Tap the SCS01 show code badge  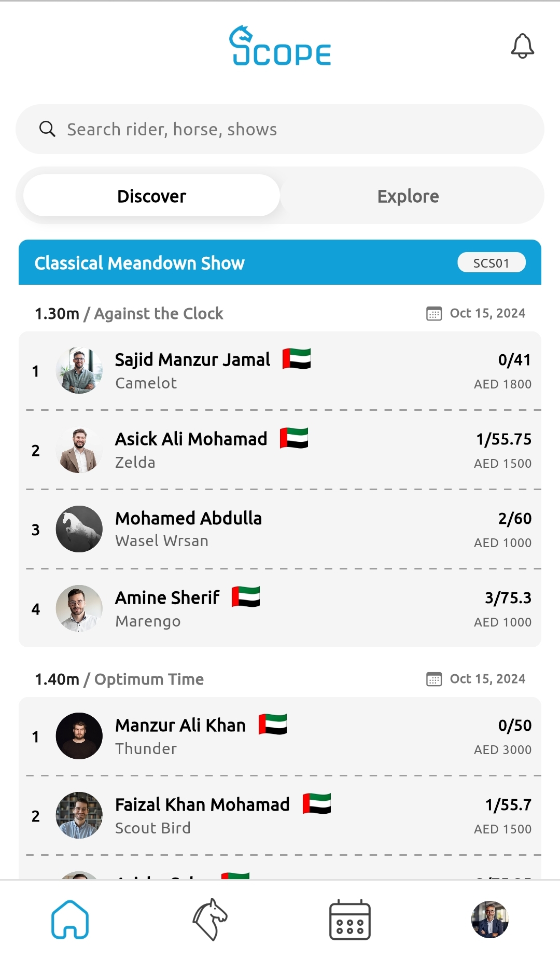click(x=491, y=263)
